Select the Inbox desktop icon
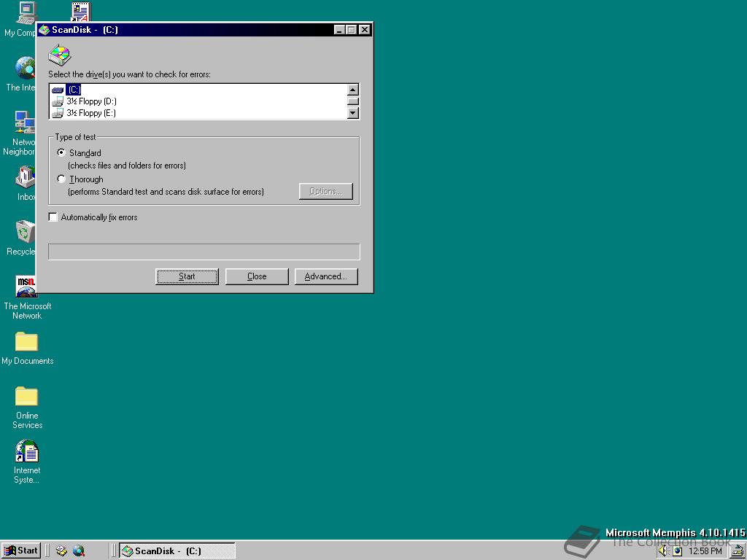The height and width of the screenshot is (560, 747). pyautogui.click(x=25, y=177)
